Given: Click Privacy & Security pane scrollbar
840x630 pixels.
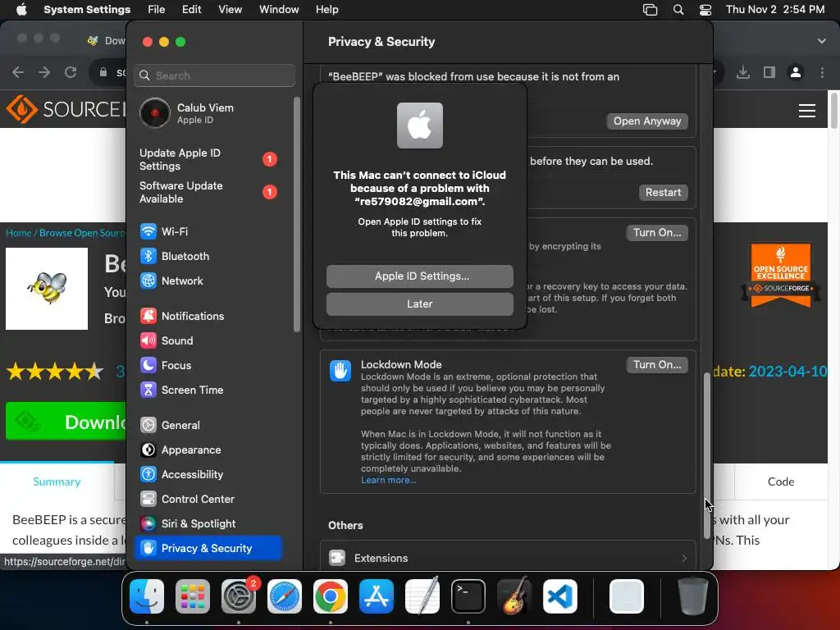Looking at the screenshot, I should pos(706,455).
